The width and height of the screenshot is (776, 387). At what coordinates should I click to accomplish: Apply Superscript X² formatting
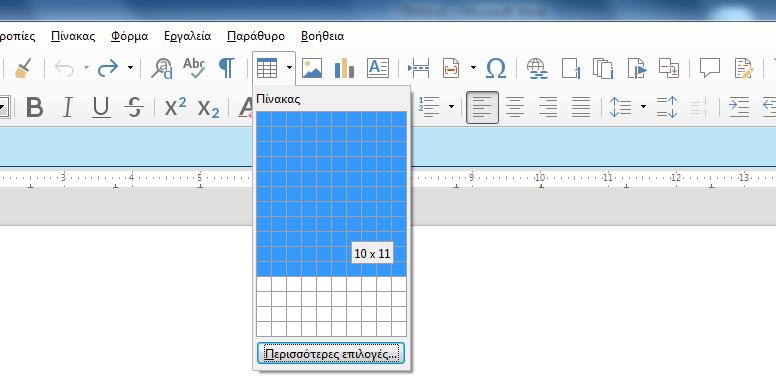(175, 107)
